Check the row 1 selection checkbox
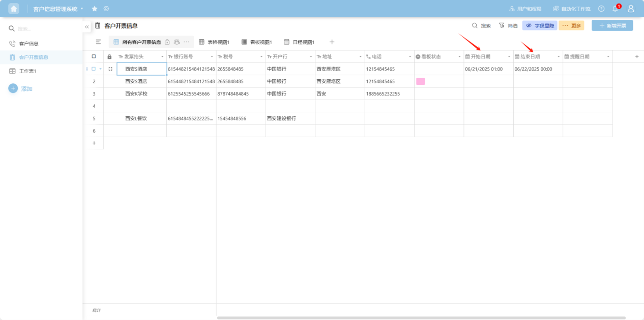Viewport: 644px width, 320px height. [x=94, y=69]
